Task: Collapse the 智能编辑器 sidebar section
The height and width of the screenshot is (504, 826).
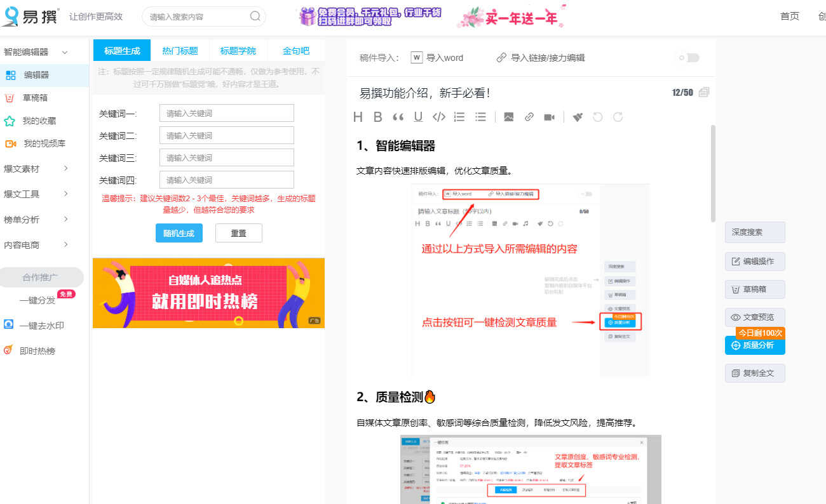Action: click(x=36, y=52)
